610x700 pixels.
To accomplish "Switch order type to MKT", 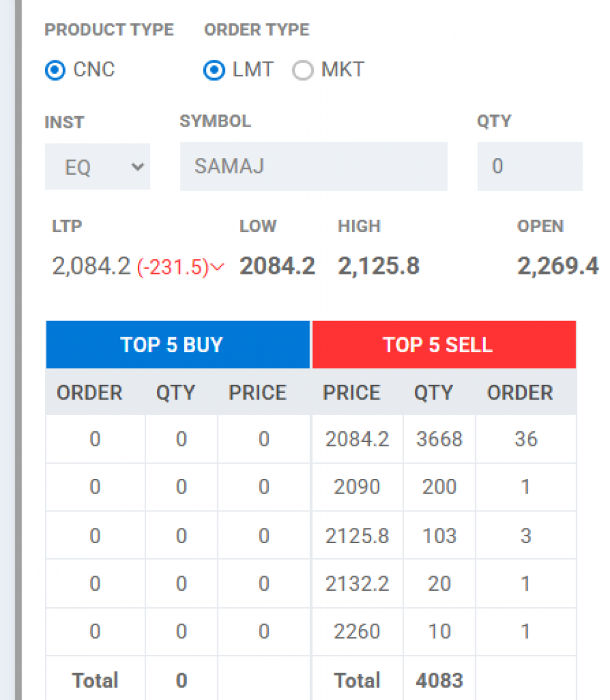I will tap(303, 70).
